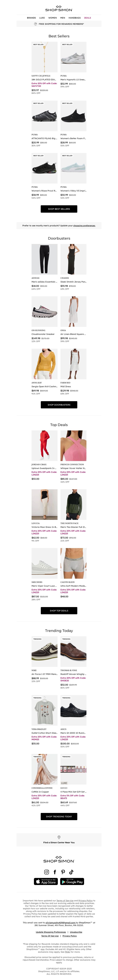Click the Shop Simon logo at top
Image resolution: width=118 pixels, height=980 pixels.
59,8
